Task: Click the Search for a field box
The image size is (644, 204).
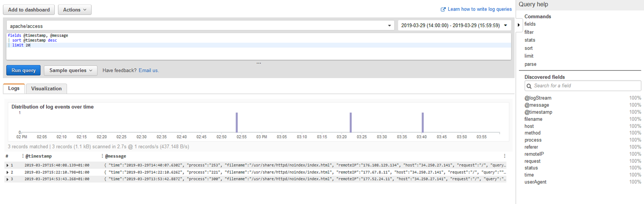Action: pos(585,86)
